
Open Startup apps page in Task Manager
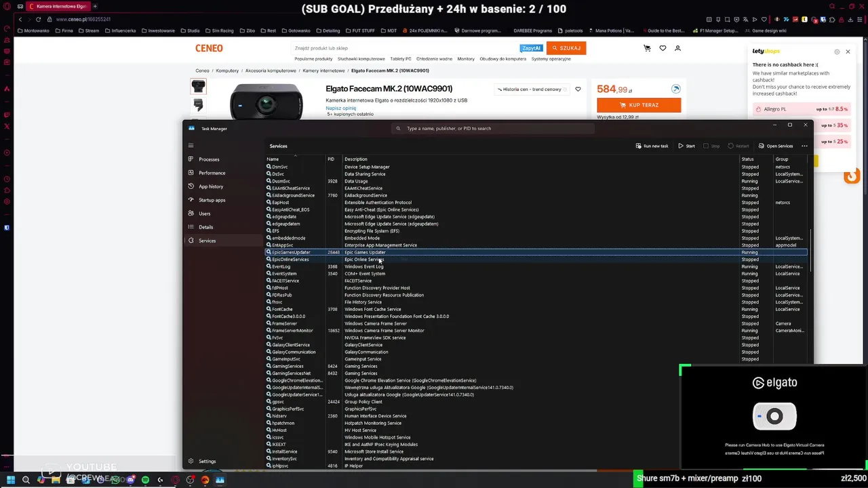point(224,200)
